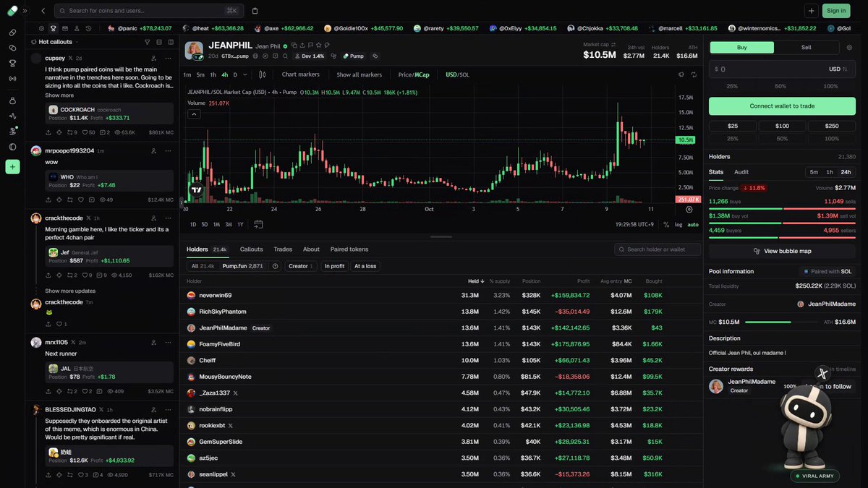868x488 pixels.
Task: Switch chart to Price instead of MCap
Action: pos(404,74)
